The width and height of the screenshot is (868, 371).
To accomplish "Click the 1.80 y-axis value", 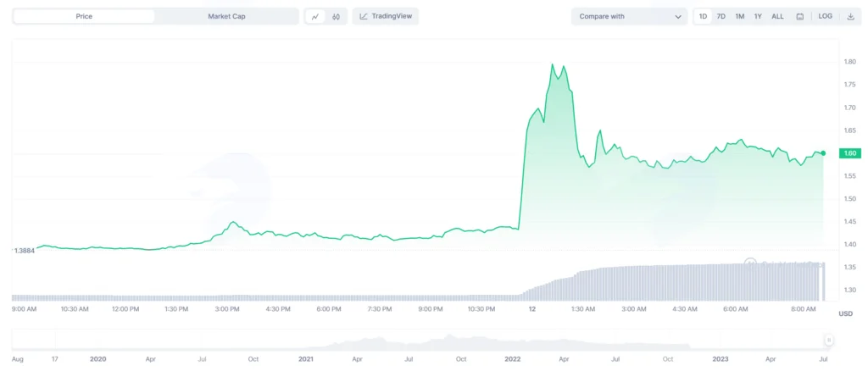I will coord(852,62).
